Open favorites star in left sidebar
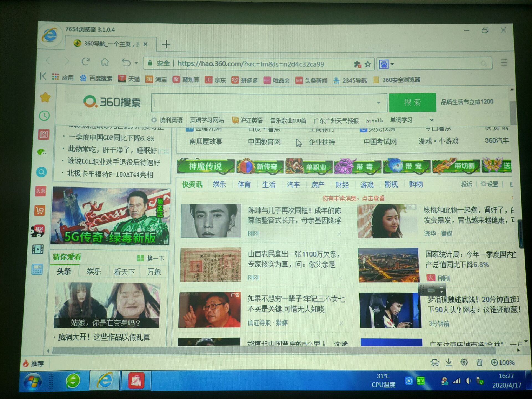The height and width of the screenshot is (399, 532). 45,97
